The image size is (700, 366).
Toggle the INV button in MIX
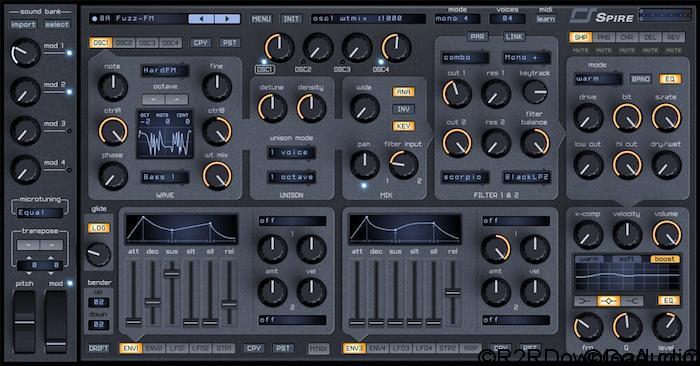[x=403, y=109]
